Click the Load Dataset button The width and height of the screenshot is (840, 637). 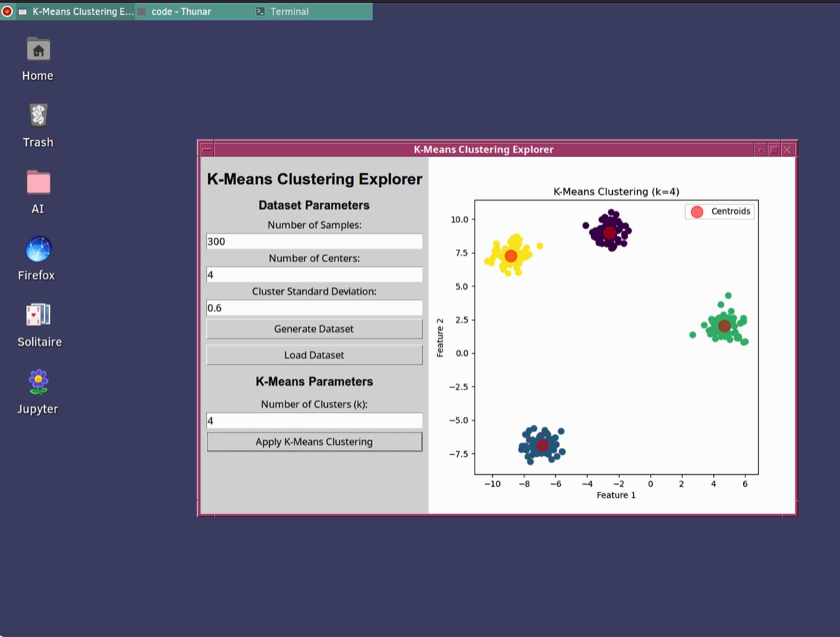[314, 355]
